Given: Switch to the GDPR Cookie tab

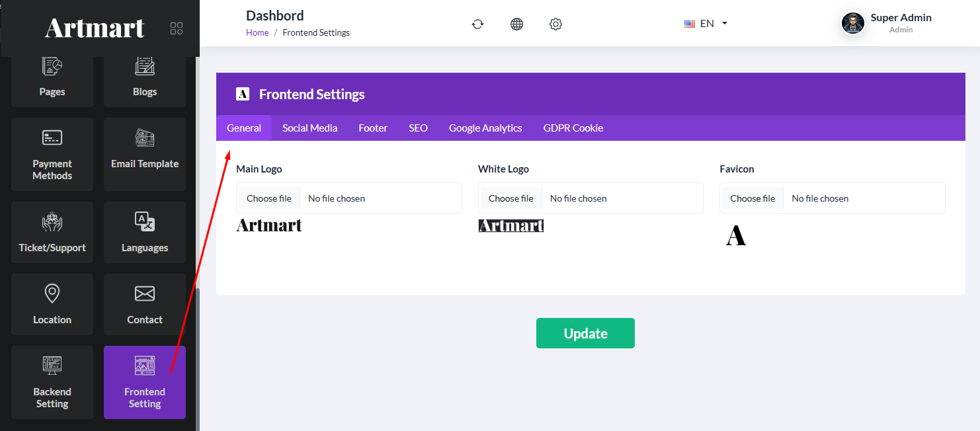Looking at the screenshot, I should (573, 128).
